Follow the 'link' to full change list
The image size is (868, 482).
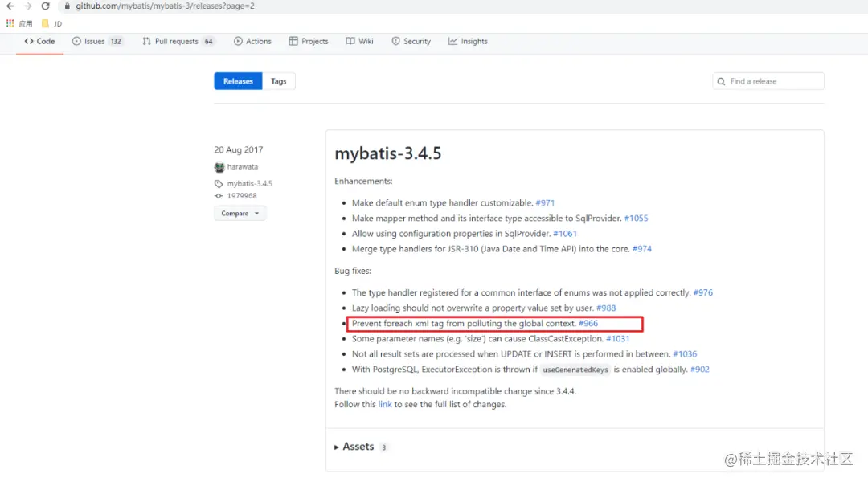click(385, 405)
